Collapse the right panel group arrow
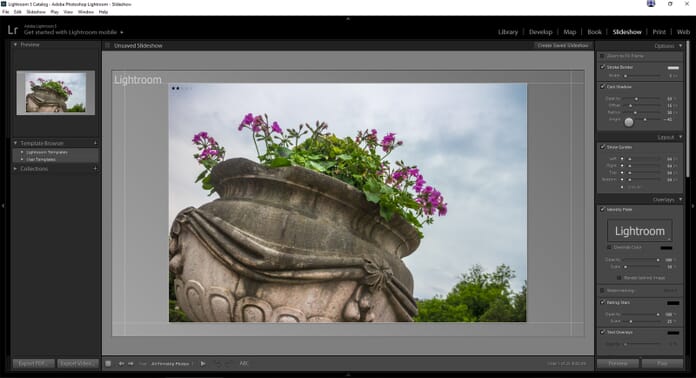The image size is (696, 378). [x=692, y=205]
